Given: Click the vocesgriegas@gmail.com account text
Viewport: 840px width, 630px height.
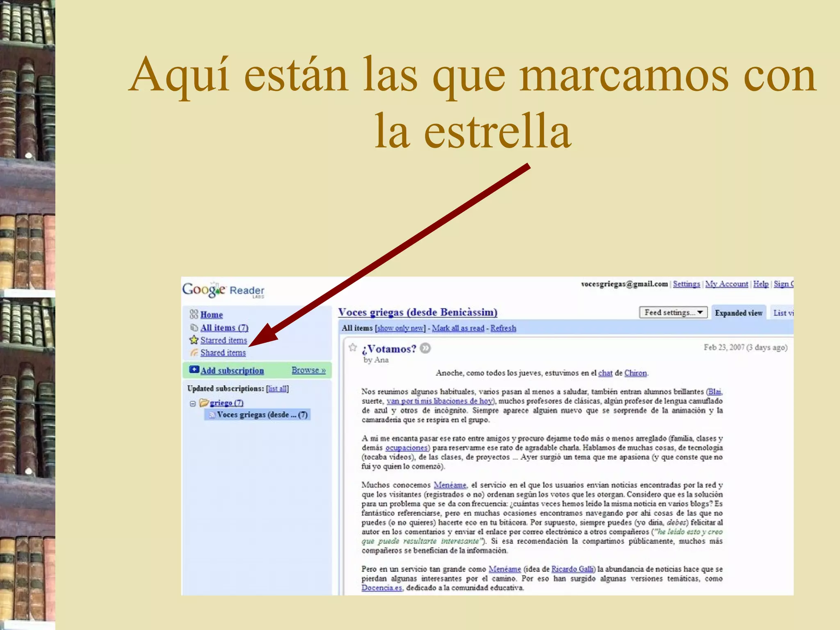Looking at the screenshot, I should [624, 284].
